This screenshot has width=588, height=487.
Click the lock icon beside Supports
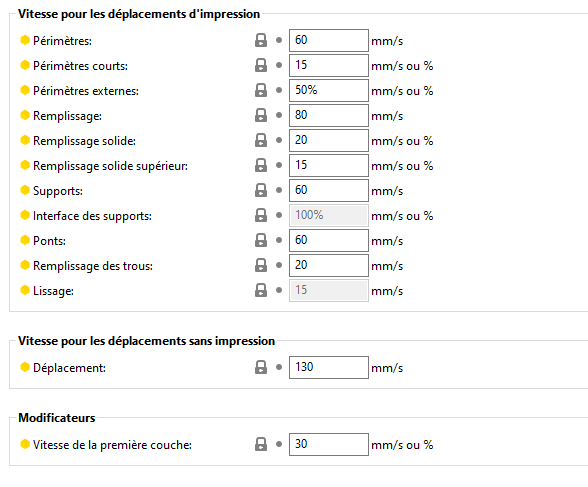261,190
